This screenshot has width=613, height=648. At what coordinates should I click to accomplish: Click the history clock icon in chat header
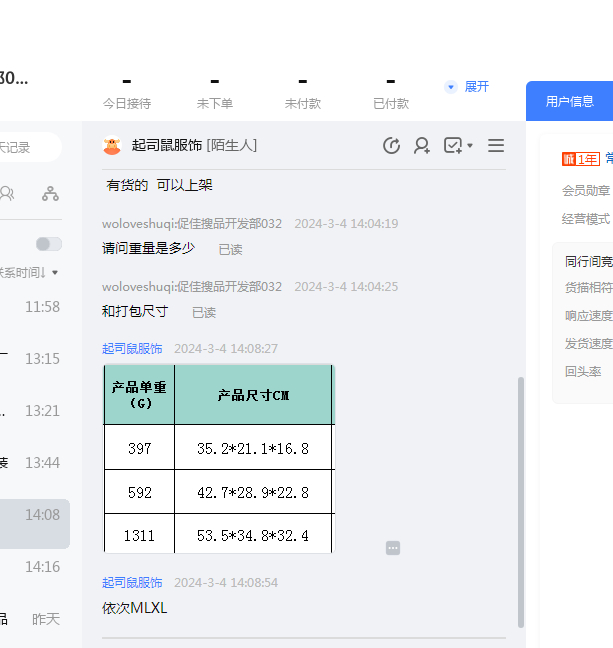[x=392, y=146]
